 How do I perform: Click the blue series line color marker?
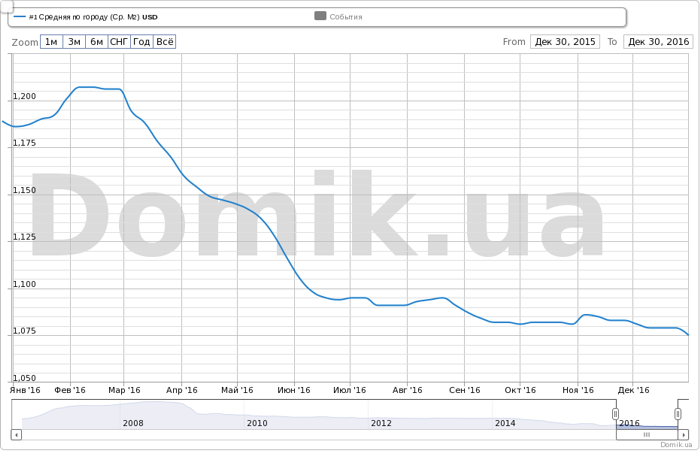(x=20, y=17)
